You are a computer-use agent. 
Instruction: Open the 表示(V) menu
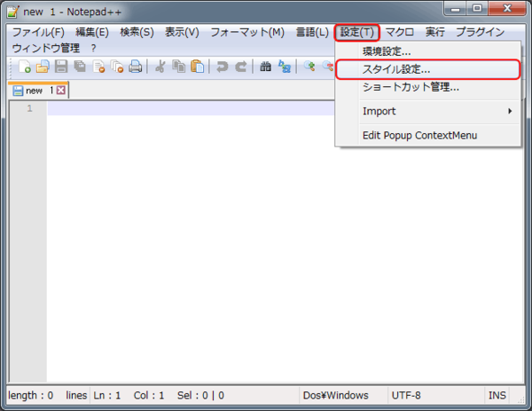182,32
